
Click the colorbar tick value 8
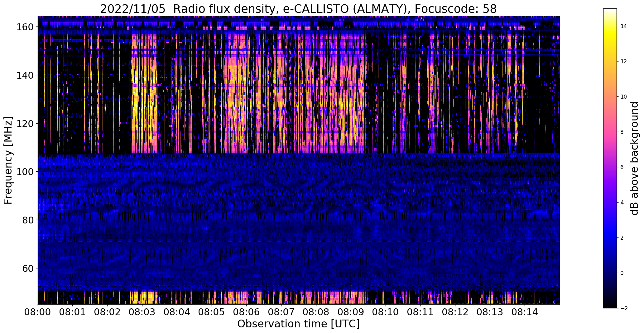coord(622,132)
